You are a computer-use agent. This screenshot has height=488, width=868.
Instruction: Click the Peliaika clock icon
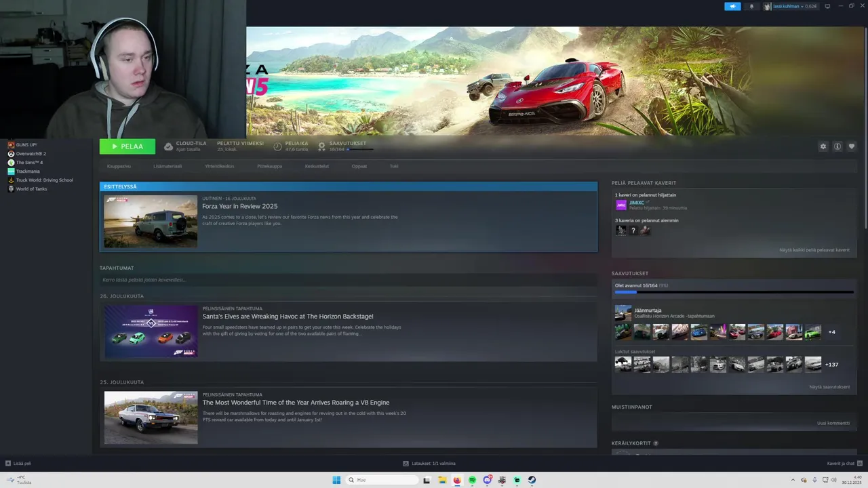[277, 146]
